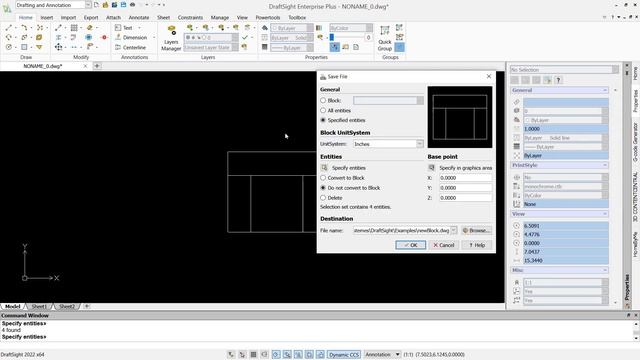This screenshot has height=360, width=640.
Task: Toggle Dynamic CCS in status bar
Action: (x=344, y=355)
